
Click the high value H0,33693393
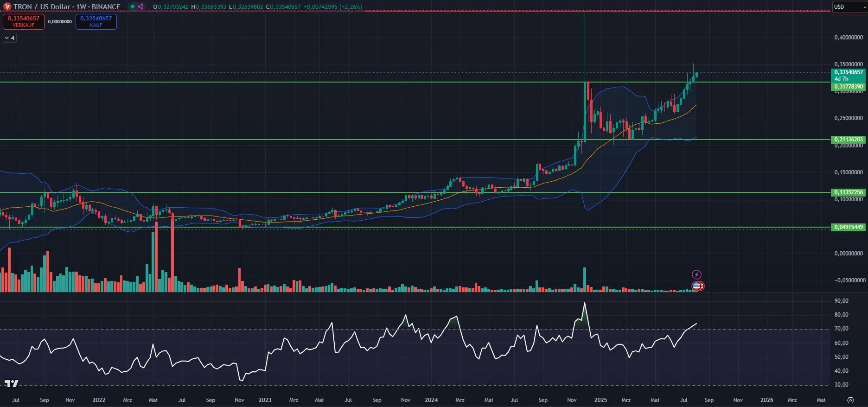208,7
